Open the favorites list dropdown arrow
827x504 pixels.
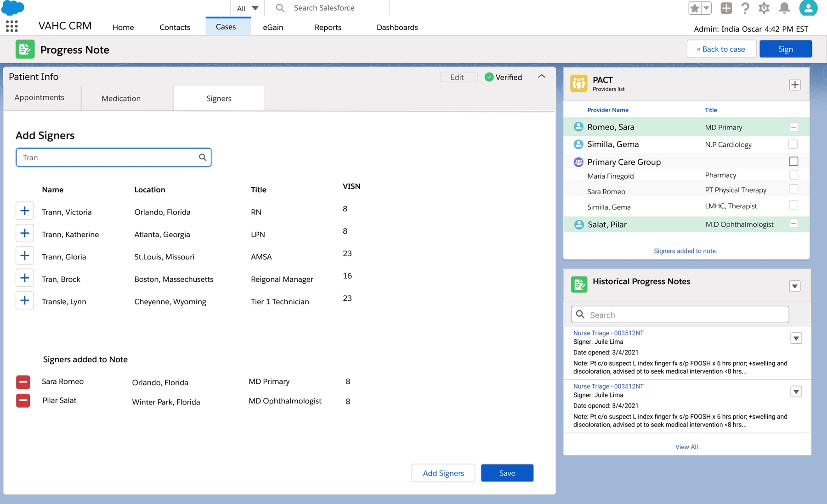707,8
